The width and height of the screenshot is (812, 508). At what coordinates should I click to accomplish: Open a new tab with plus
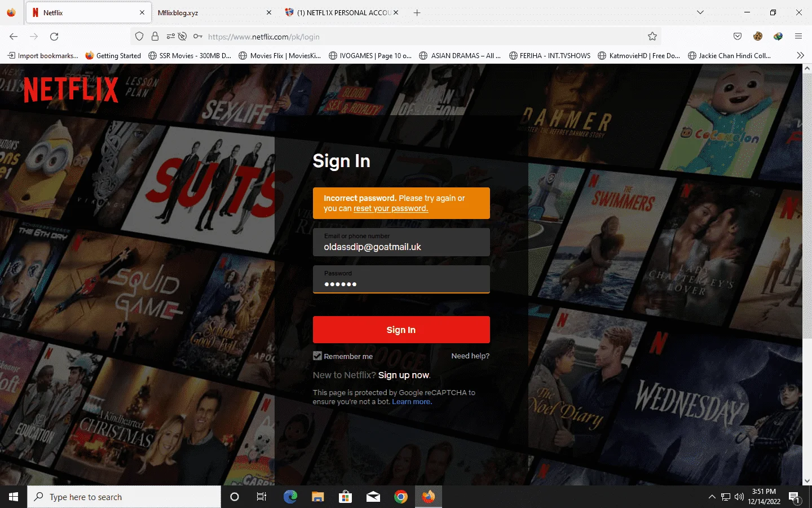click(x=417, y=12)
